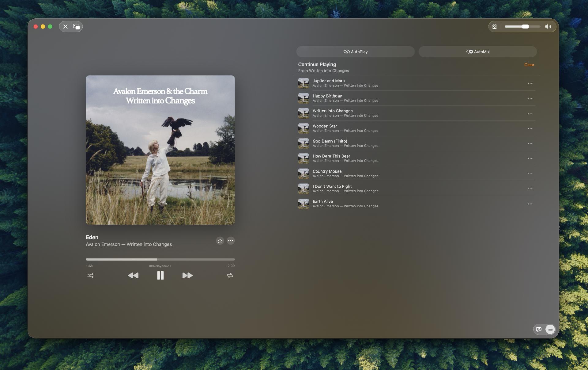This screenshot has width=588, height=370.
Task: Click the Wooden Star album thumbnail
Action: [303, 128]
